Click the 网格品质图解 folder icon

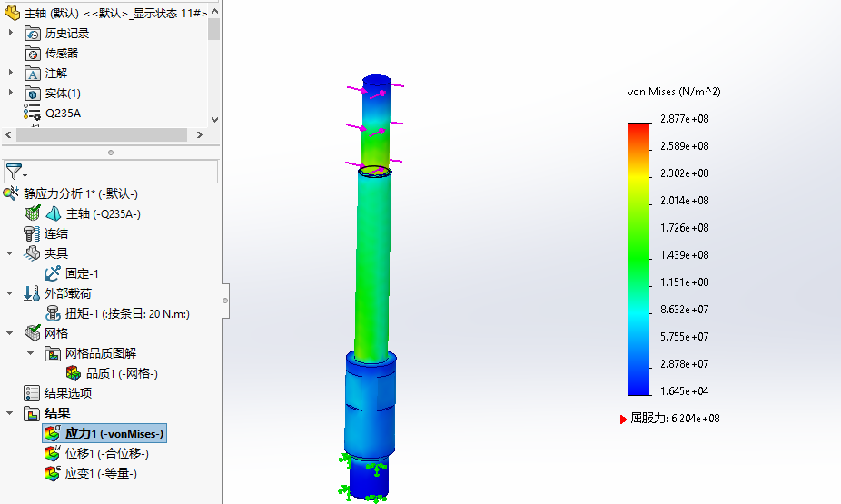pos(53,353)
